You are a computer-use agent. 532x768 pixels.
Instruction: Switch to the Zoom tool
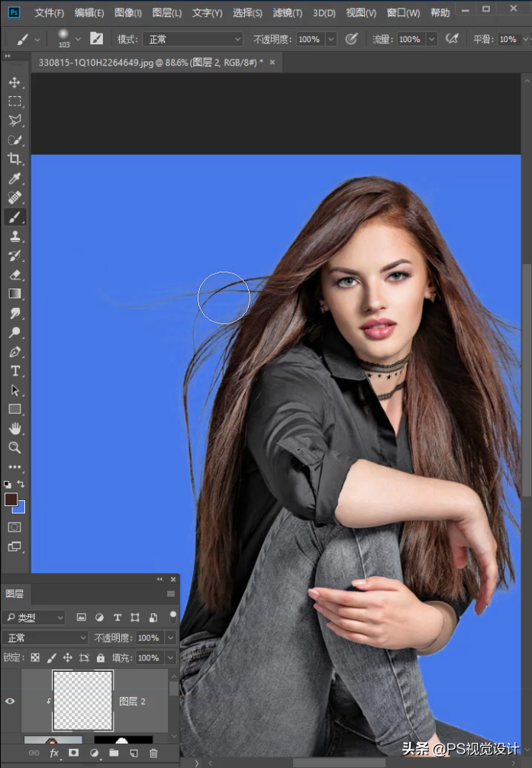point(15,447)
